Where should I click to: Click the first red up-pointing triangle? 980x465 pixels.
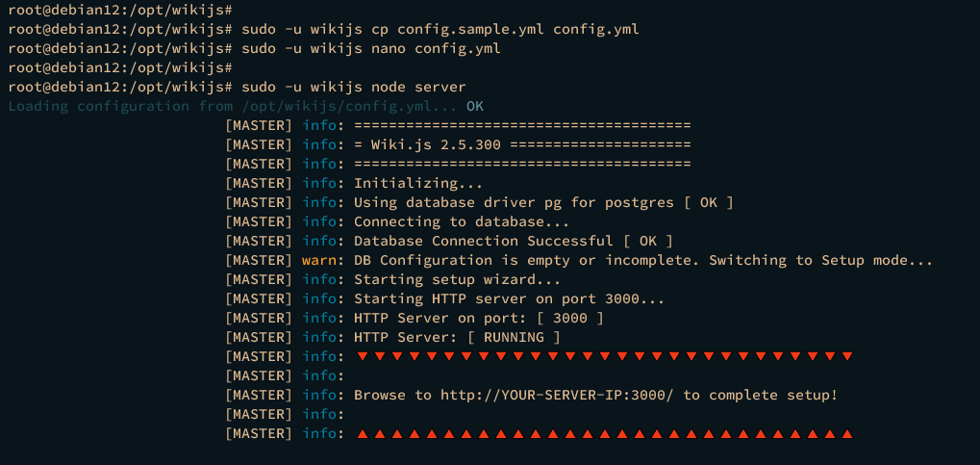362,433
